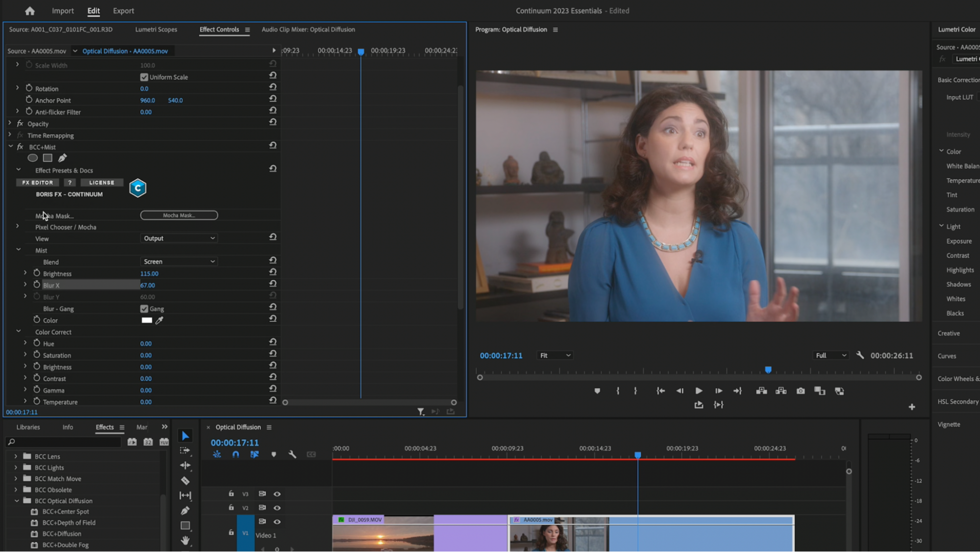Toggle BCC+Mist effect fx on/off
Viewport: 980px width, 552px height.
[x=20, y=147]
